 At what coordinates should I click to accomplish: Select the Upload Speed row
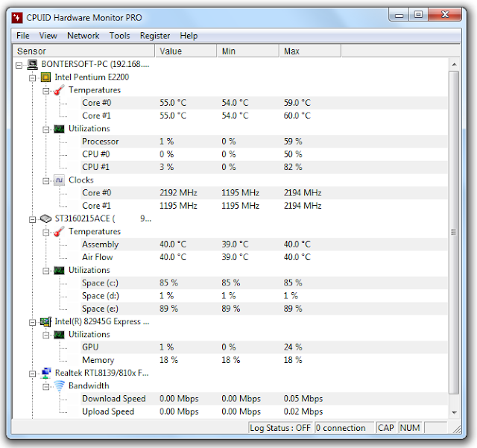tap(264, 411)
